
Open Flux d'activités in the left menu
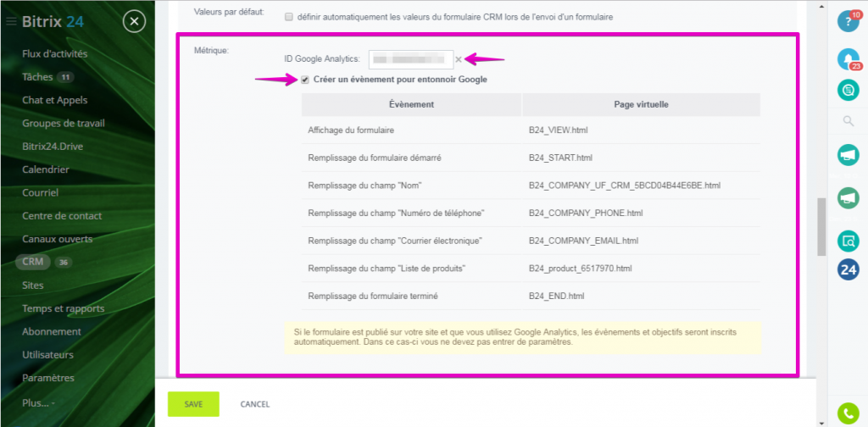[55, 53]
